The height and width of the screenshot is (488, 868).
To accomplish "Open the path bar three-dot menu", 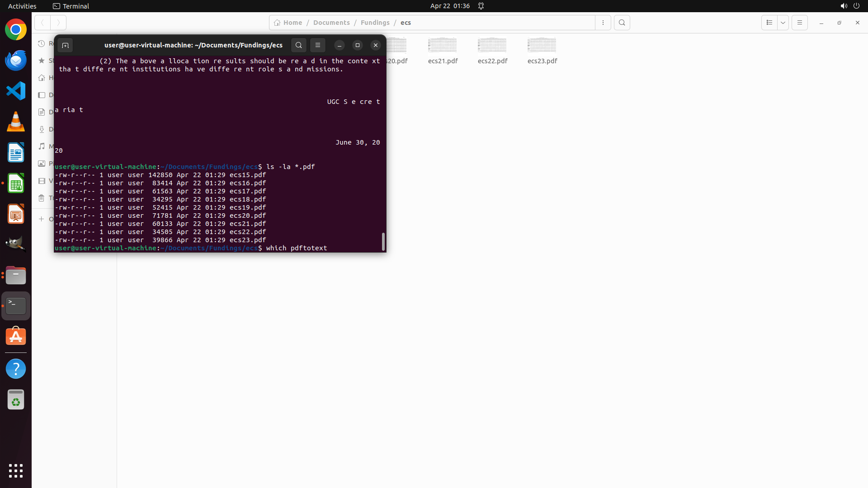I will pyautogui.click(x=603, y=23).
